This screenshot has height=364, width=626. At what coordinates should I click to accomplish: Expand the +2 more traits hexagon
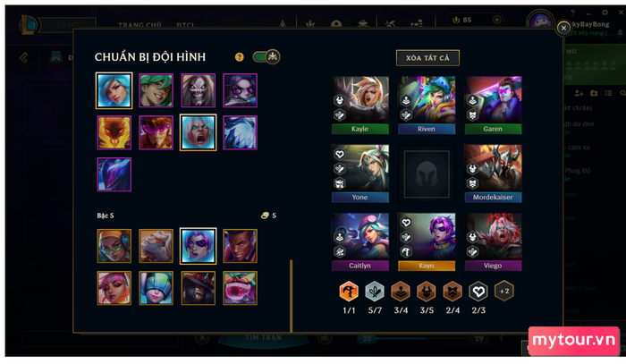(504, 291)
